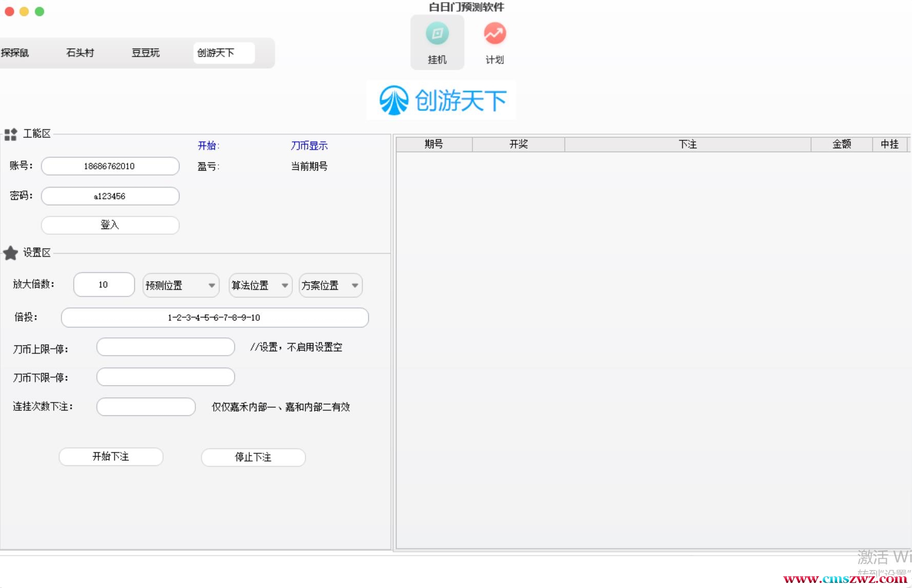Expand the 预测位置 dropdown
This screenshot has width=912, height=588.
coord(181,286)
